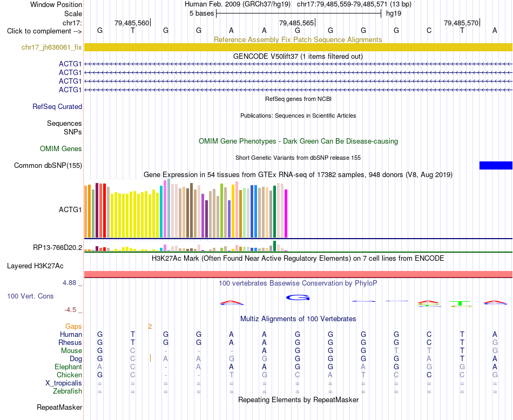Click the orange '2' gap count

[x=150, y=327]
